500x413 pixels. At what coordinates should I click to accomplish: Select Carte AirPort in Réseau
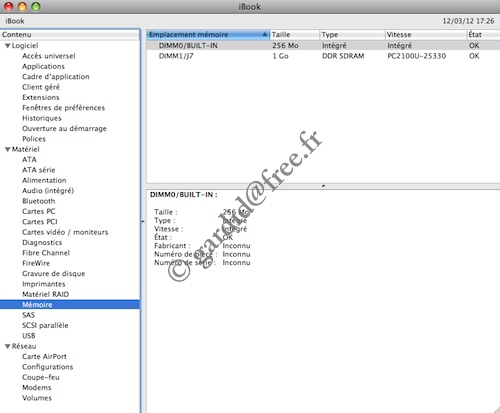point(44,356)
